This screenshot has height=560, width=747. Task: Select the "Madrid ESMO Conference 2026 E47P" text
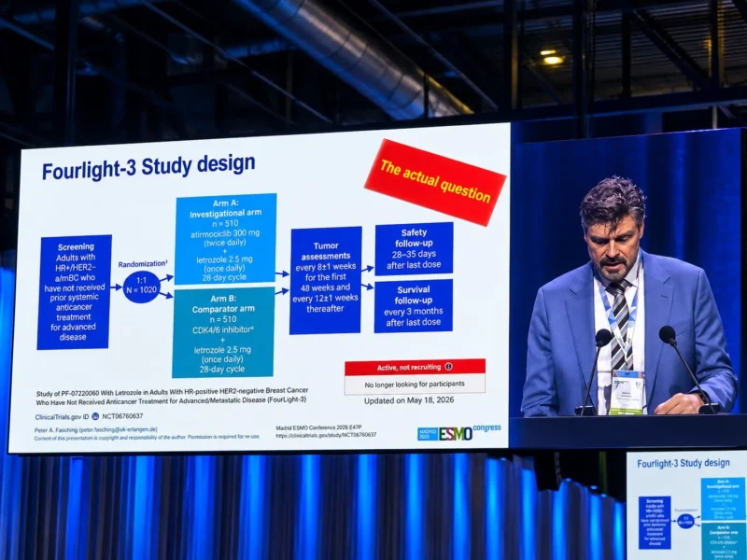318,428
